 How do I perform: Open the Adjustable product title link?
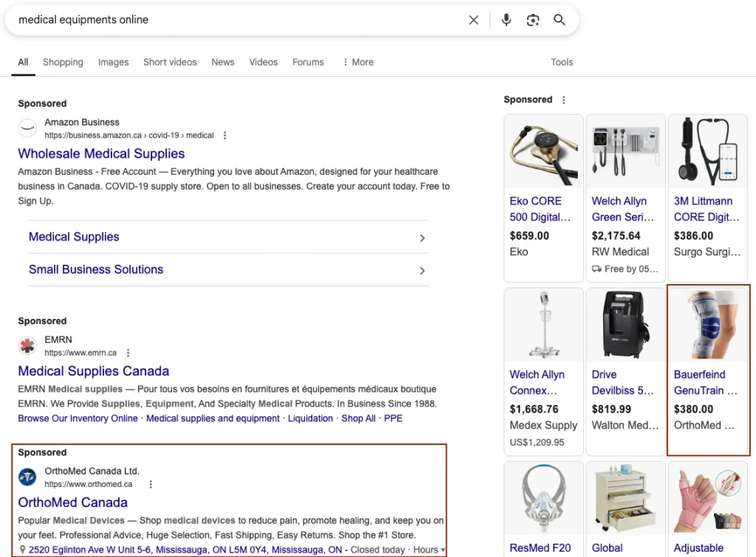click(x=698, y=548)
